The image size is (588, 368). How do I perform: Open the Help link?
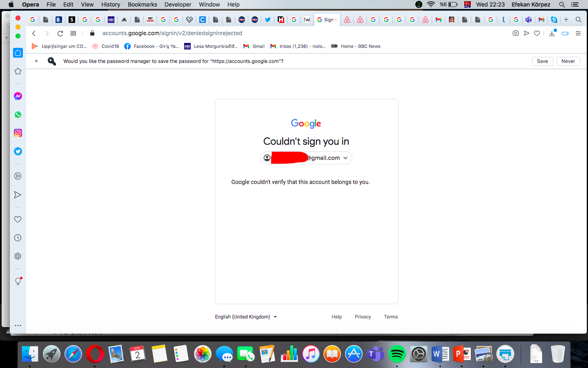[x=337, y=317]
